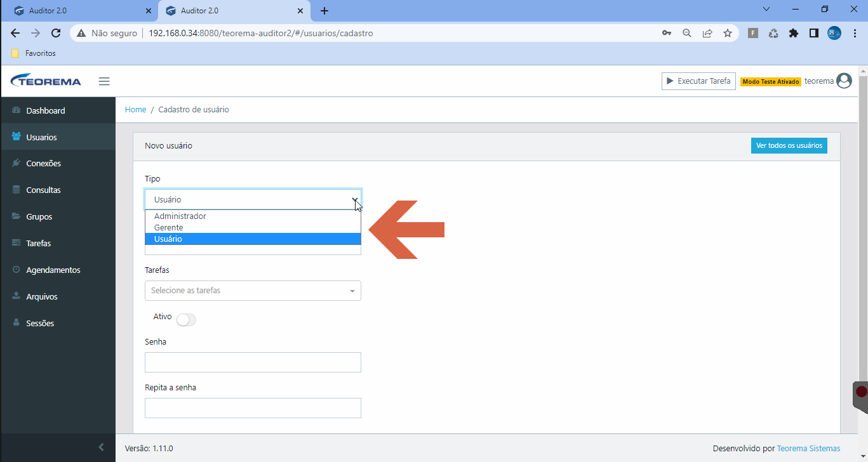Open the Tarefas selection dropdown
868x462 pixels.
(x=253, y=291)
